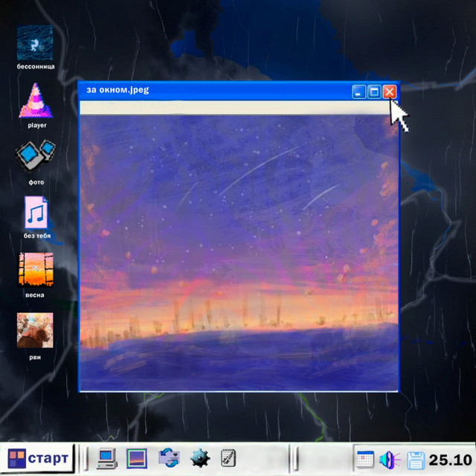Image resolution: width=476 pixels, height=476 pixels.
Task: Open the бессонница desktop icon
Action: click(x=35, y=42)
